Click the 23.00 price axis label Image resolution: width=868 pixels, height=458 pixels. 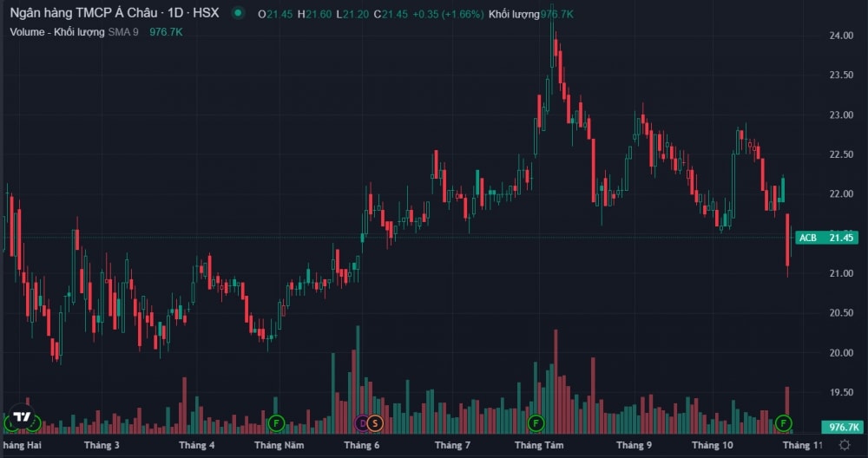(x=839, y=115)
